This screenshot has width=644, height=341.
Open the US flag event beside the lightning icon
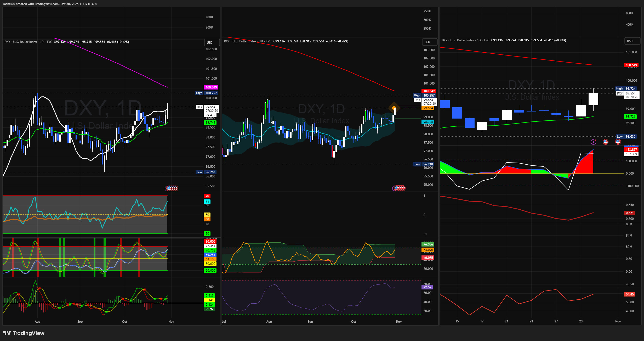(x=606, y=142)
